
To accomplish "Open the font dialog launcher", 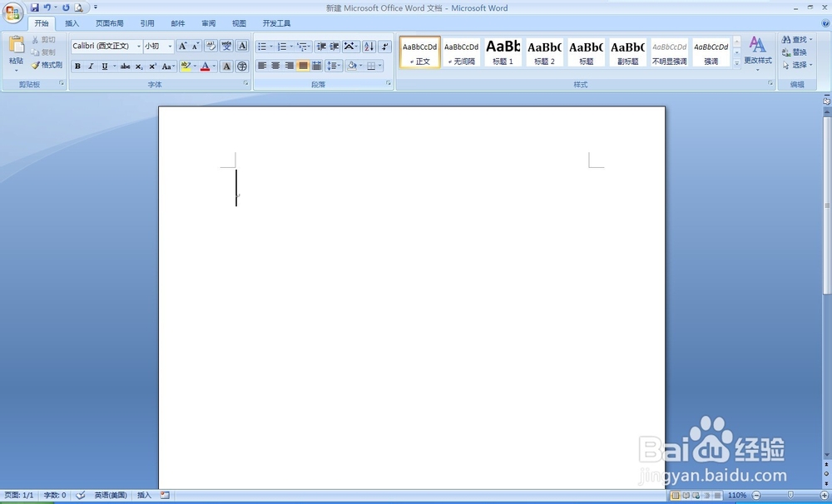I will pos(246,83).
